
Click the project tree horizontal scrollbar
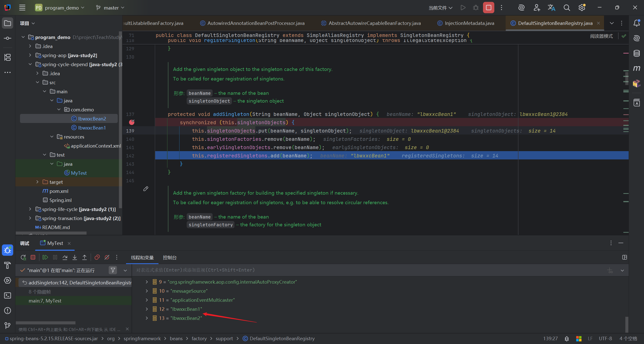pyautogui.click(x=51, y=233)
